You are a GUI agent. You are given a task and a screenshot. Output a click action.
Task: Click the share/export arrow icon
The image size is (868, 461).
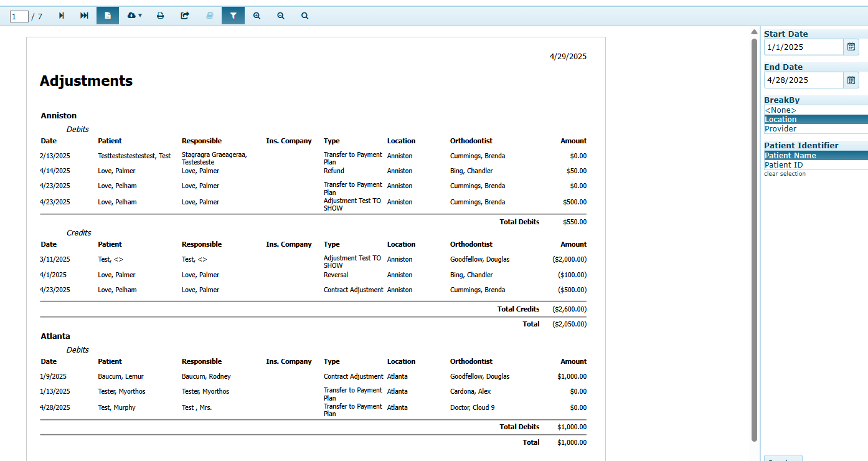(x=185, y=16)
